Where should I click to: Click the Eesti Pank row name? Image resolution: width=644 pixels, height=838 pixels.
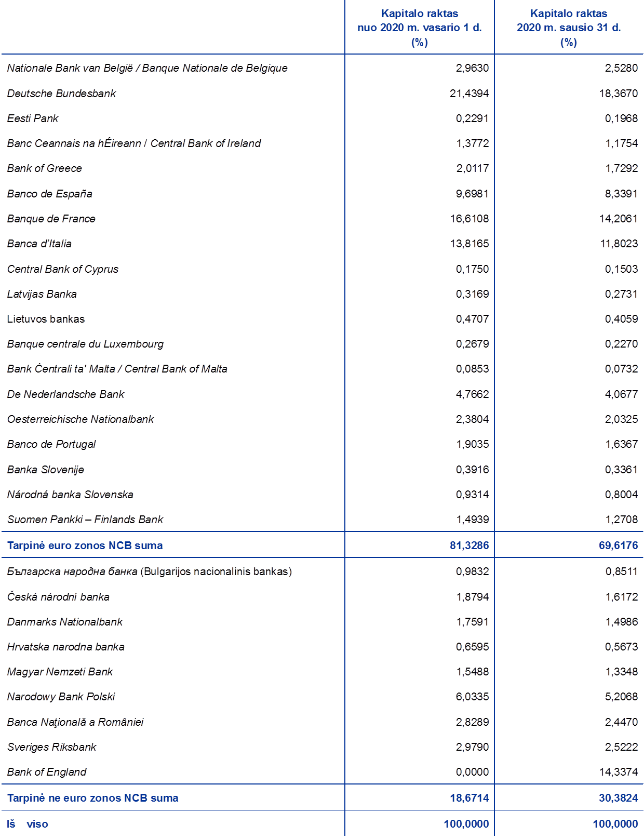click(x=33, y=118)
